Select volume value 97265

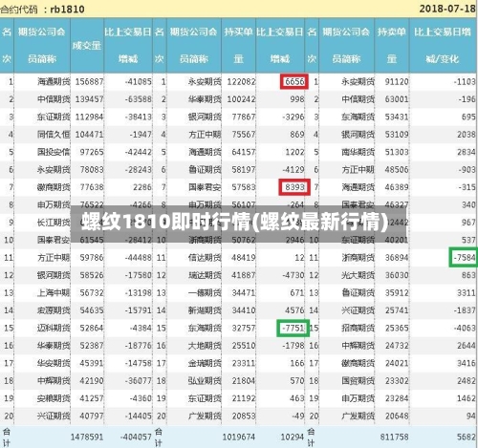92,152
